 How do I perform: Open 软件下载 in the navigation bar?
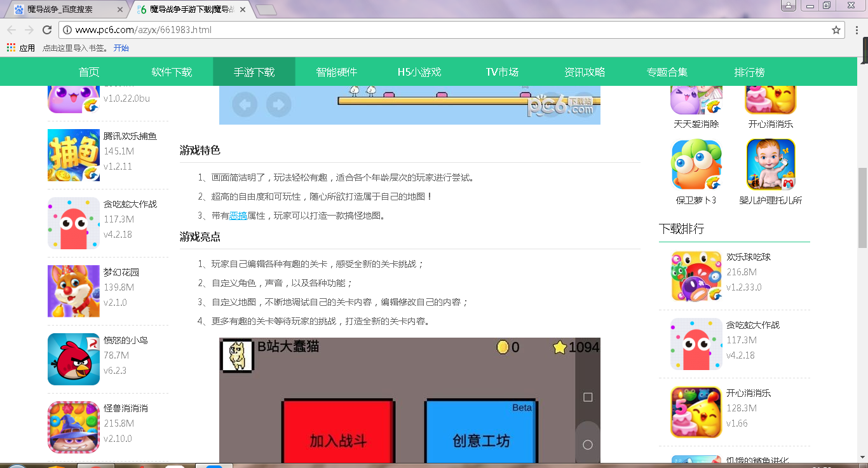[x=172, y=72]
